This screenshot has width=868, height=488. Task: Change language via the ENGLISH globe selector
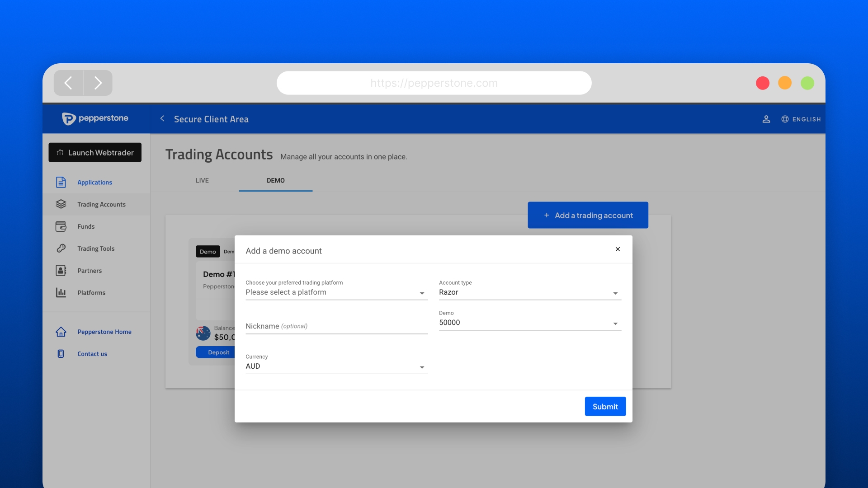[801, 119]
